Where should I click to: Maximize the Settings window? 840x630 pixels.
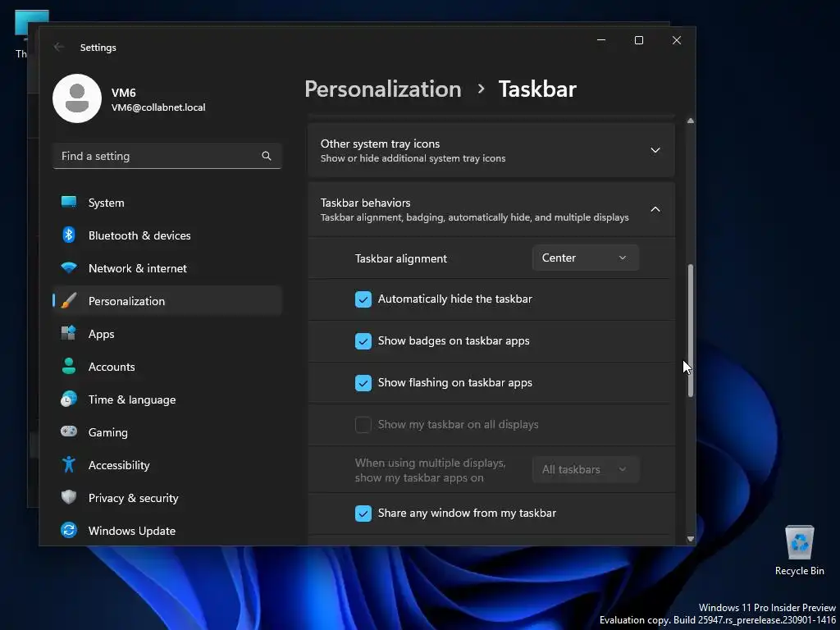[x=638, y=40]
